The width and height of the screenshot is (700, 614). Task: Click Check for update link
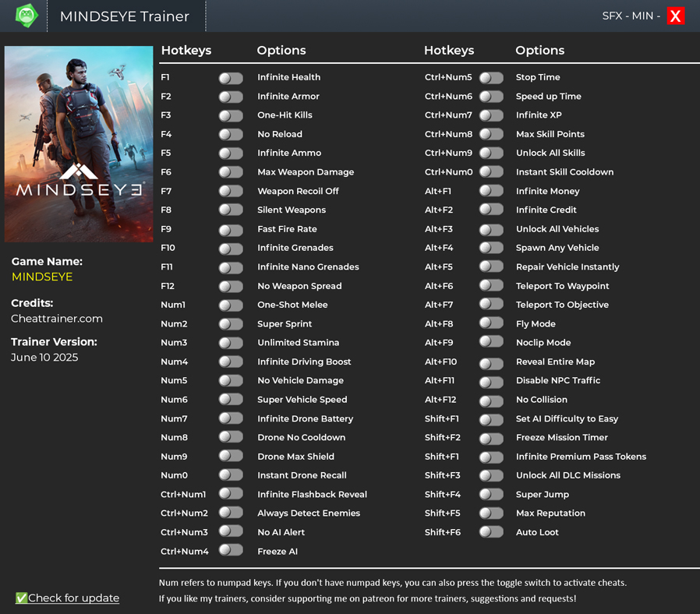click(x=67, y=598)
